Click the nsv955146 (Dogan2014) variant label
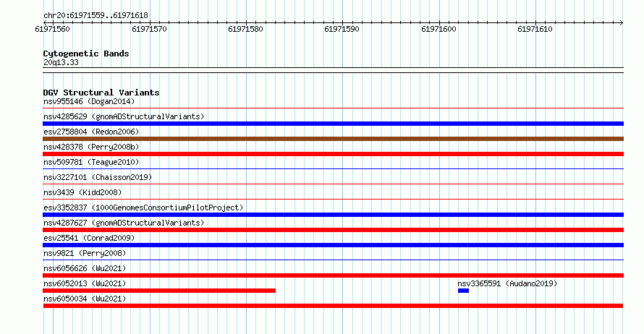The width and height of the screenshot is (644, 334). [x=89, y=101]
